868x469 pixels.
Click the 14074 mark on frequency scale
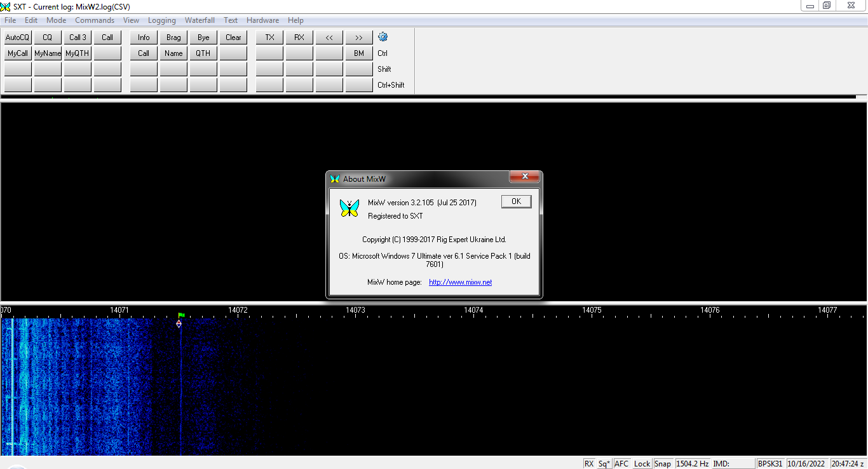click(473, 310)
